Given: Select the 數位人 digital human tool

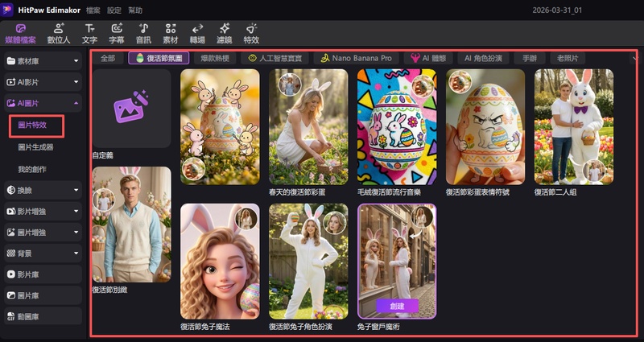Looking at the screenshot, I should point(59,34).
